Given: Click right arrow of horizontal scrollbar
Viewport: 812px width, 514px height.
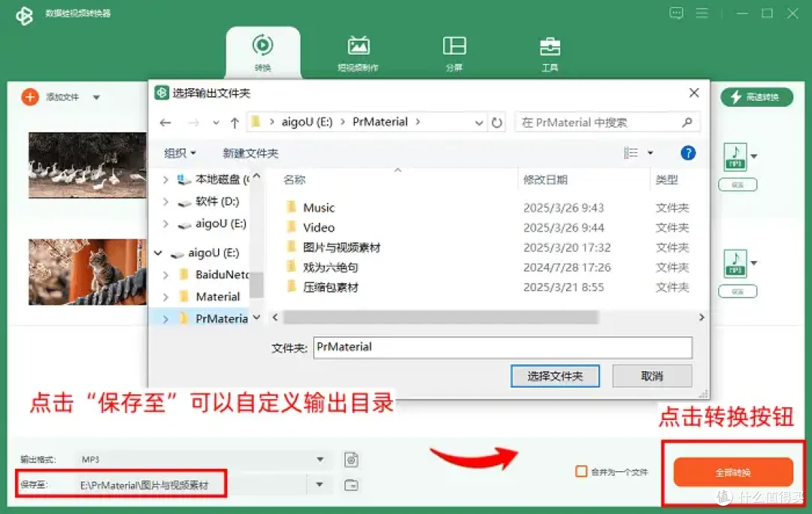Looking at the screenshot, I should [x=701, y=317].
